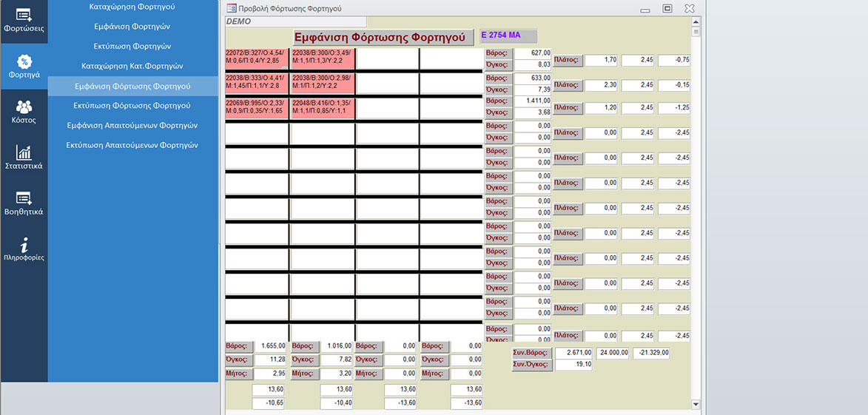Maximize the Προβολή Φόρτωσης Φορτηγού window

pyautogui.click(x=667, y=8)
